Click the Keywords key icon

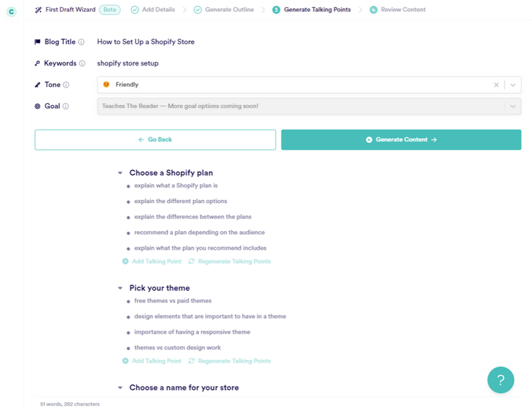pyautogui.click(x=38, y=64)
